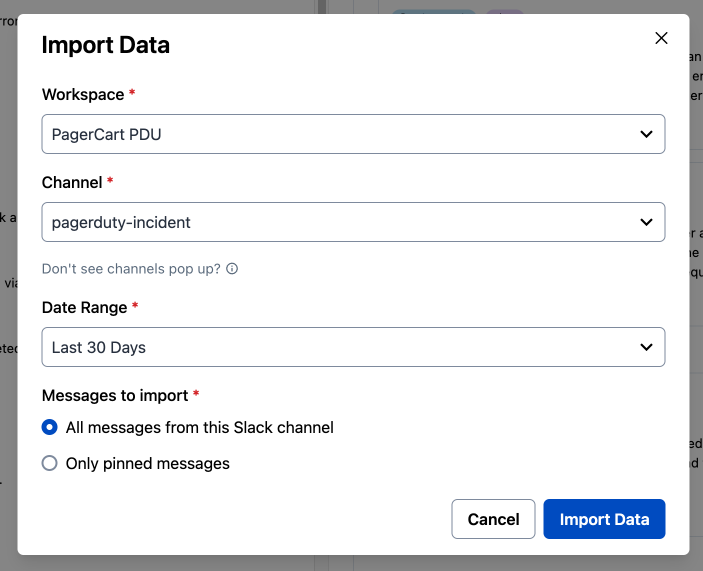Viewport: 703px width, 571px height.
Task: Click the info icon beside channels help text
Action: tap(232, 268)
